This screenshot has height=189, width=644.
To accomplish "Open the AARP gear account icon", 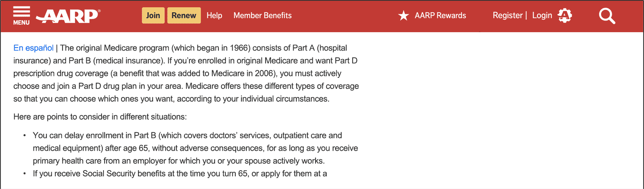I will 565,16.
